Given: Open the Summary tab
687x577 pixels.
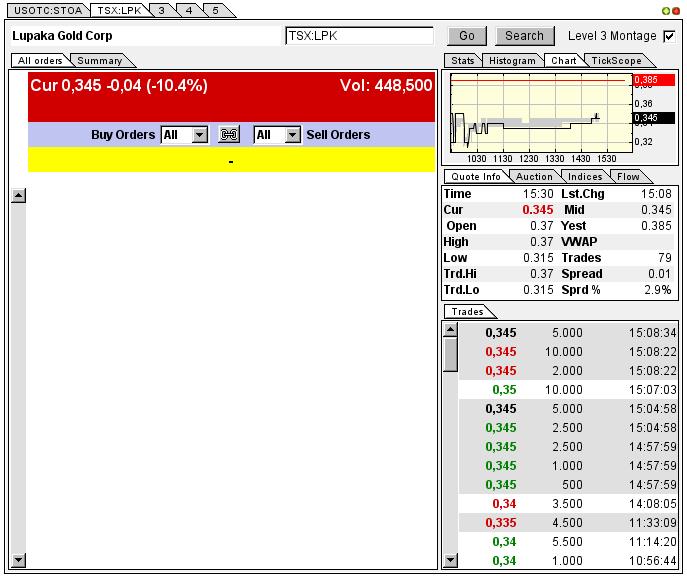Looking at the screenshot, I should coord(100,60).
